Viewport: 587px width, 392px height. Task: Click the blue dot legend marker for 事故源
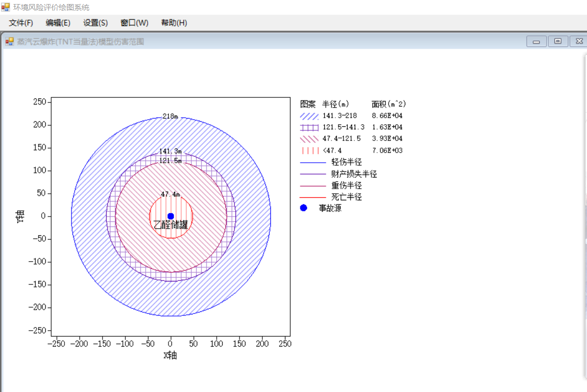pos(303,208)
